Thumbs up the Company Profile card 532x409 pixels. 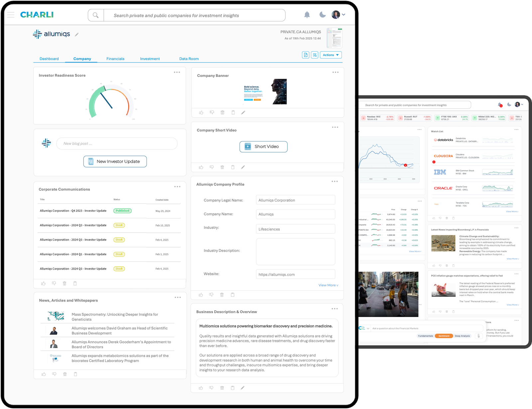(200, 295)
